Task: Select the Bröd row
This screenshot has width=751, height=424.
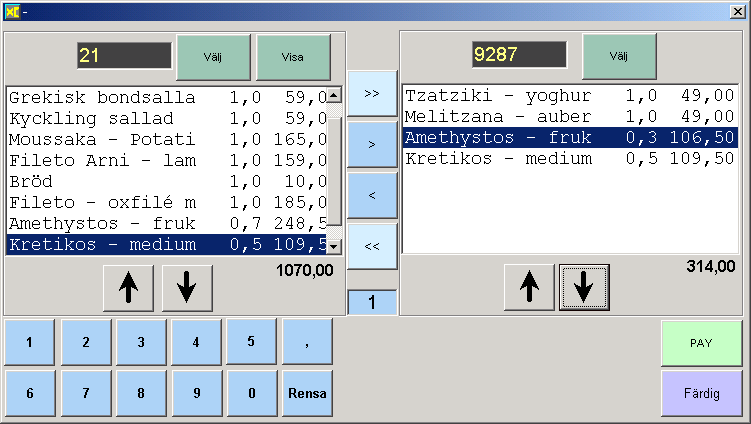Action: [167, 182]
